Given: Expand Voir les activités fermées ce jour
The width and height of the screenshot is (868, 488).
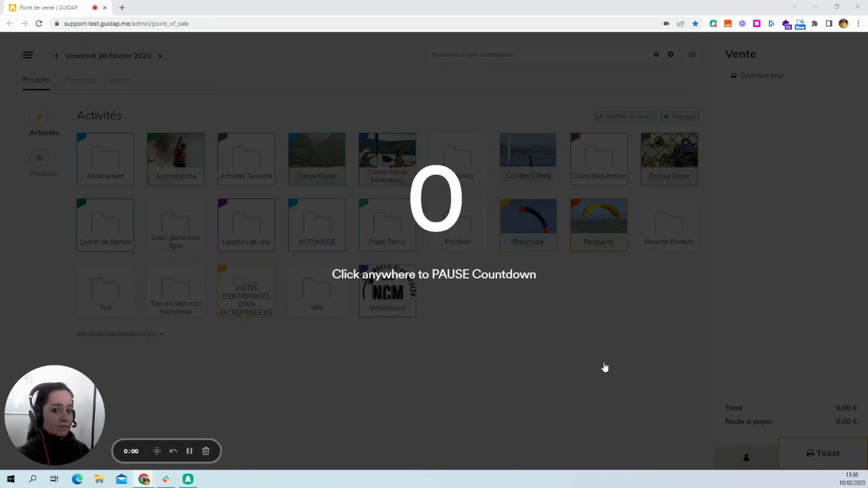Looking at the screenshot, I should (120, 334).
